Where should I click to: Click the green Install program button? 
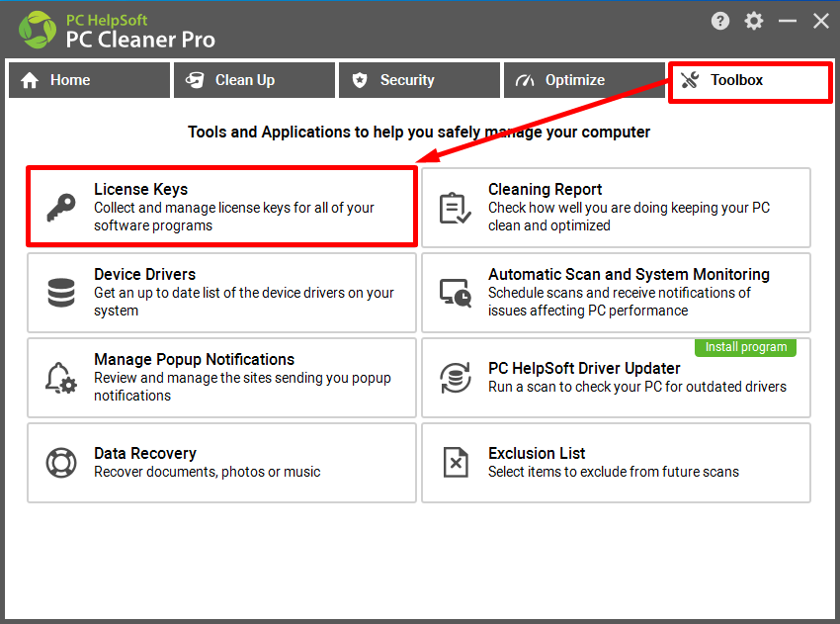click(x=745, y=347)
